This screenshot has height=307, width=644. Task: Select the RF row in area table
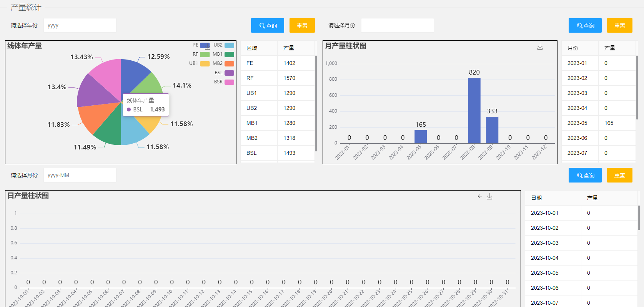[278, 78]
